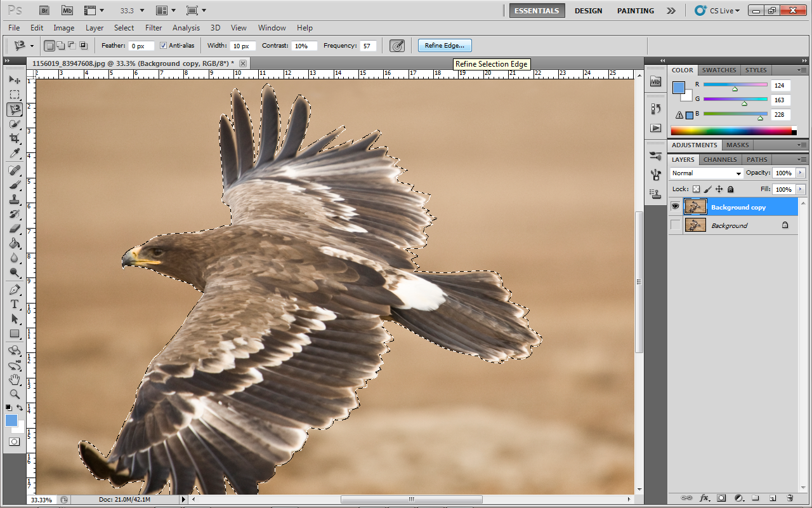This screenshot has width=812, height=508.
Task: Open the Filter menu
Action: (154, 28)
